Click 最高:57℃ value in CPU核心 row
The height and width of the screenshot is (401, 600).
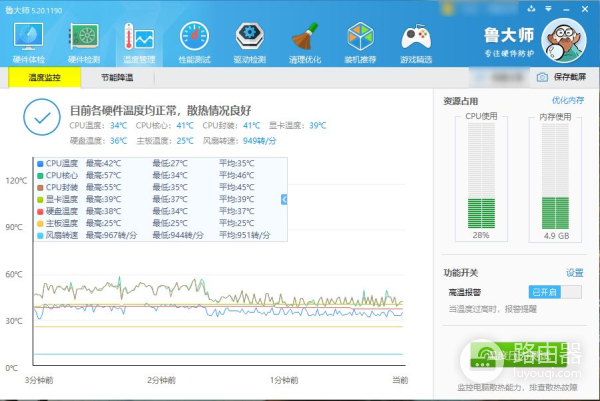point(103,175)
